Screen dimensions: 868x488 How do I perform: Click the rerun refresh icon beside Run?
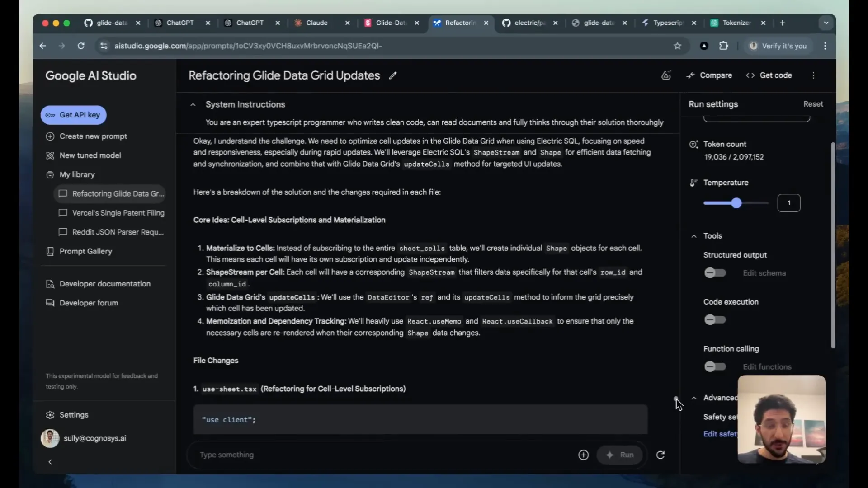click(x=660, y=455)
